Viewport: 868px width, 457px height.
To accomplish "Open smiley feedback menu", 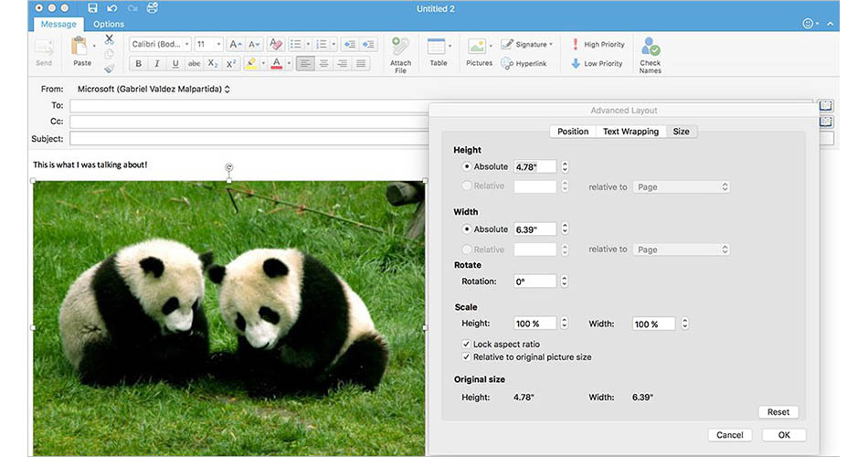I will pyautogui.click(x=810, y=24).
